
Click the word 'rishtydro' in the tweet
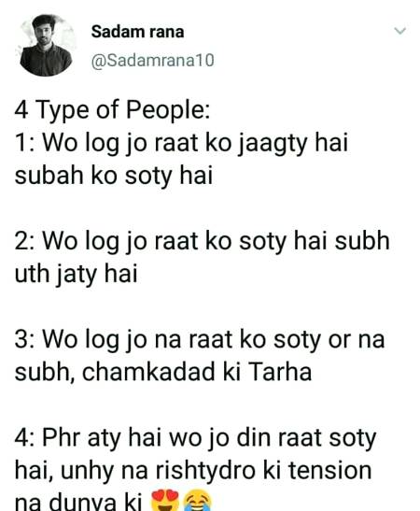pyautogui.click(x=205, y=470)
